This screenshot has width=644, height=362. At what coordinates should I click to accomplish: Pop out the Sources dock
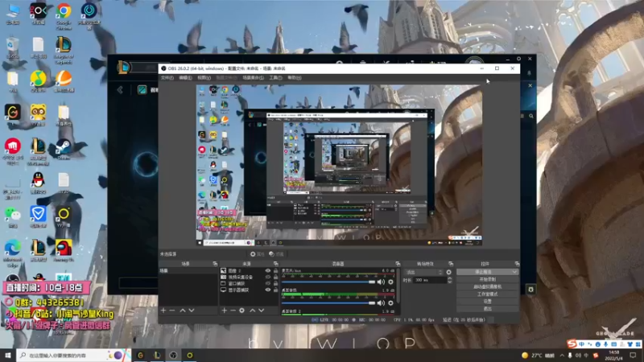275,264
